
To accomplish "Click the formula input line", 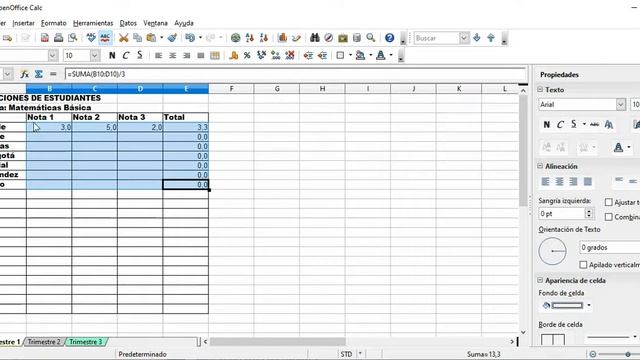I will (x=296, y=74).
